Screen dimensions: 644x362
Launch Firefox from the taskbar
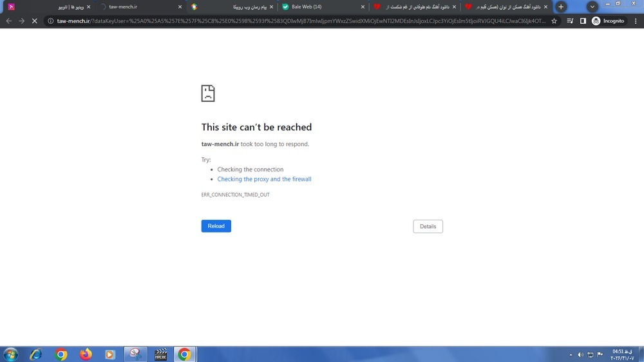coord(86,354)
